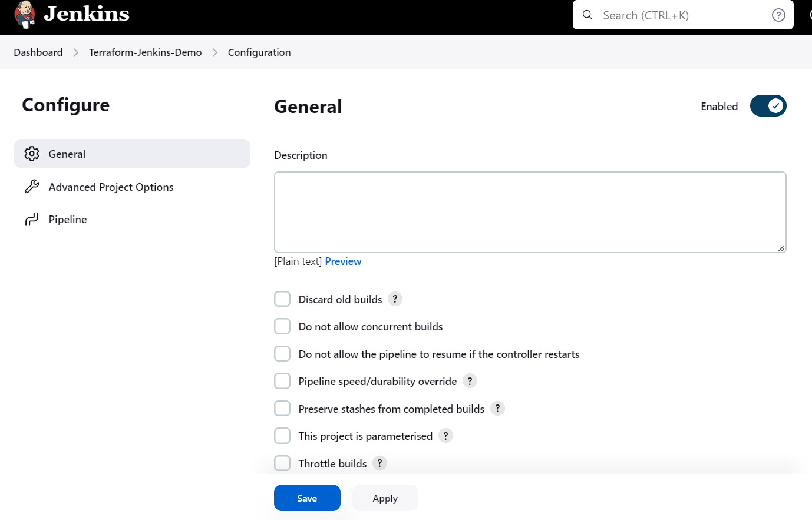The image size is (812, 524).
Task: Click the [Plain text] label
Action: (298, 261)
